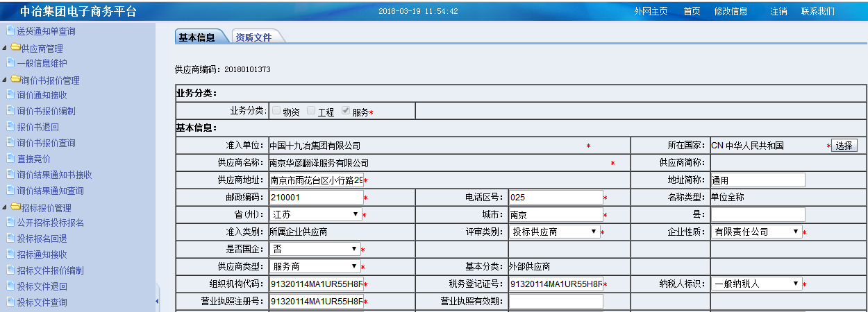
Task: Click the empty 县 input field
Action: click(758, 215)
